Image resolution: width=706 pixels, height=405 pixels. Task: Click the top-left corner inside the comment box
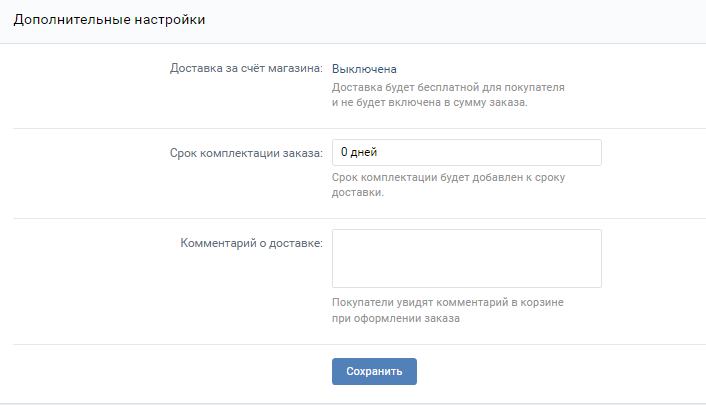point(340,238)
